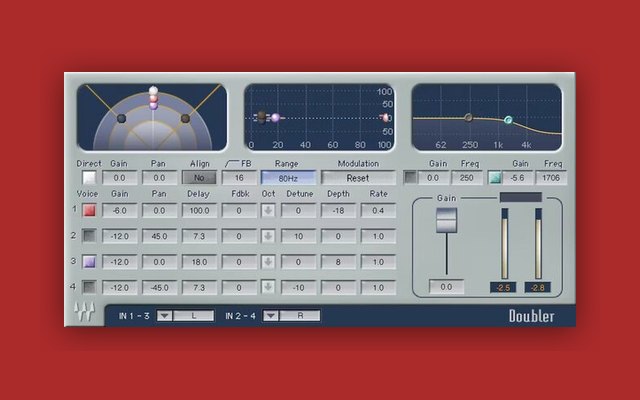Click Voice 3 Delay 18.0 field
640x400 pixels.
click(199, 262)
